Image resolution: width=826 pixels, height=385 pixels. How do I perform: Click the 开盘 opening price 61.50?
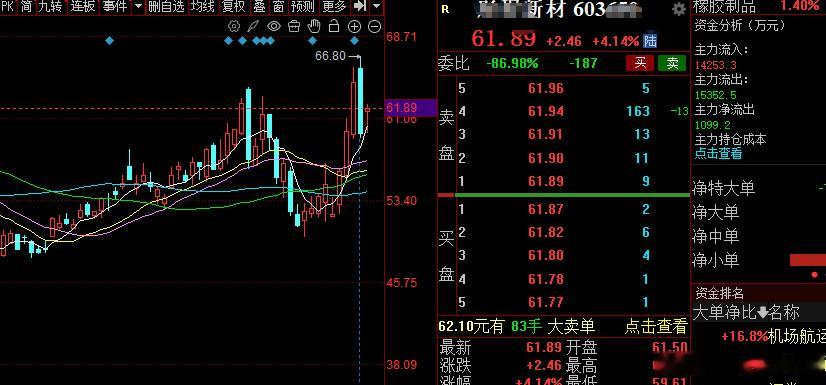click(x=669, y=348)
